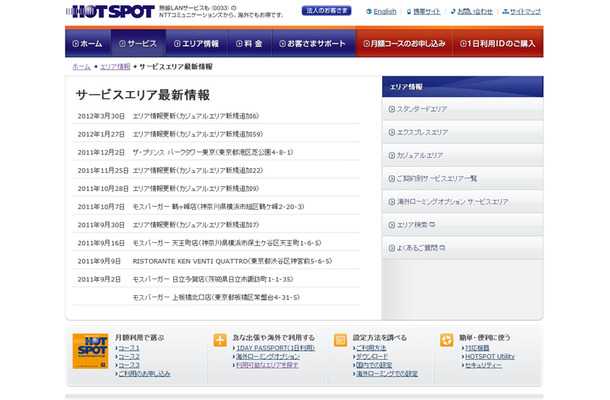
Task: Click the エリア情報 sidebar header
Action: [x=463, y=87]
